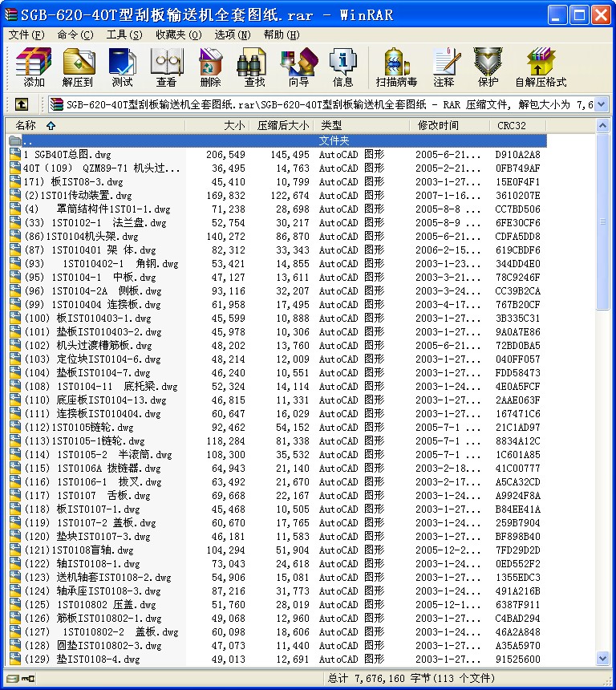Open the 查看 (View) tool

[167, 67]
